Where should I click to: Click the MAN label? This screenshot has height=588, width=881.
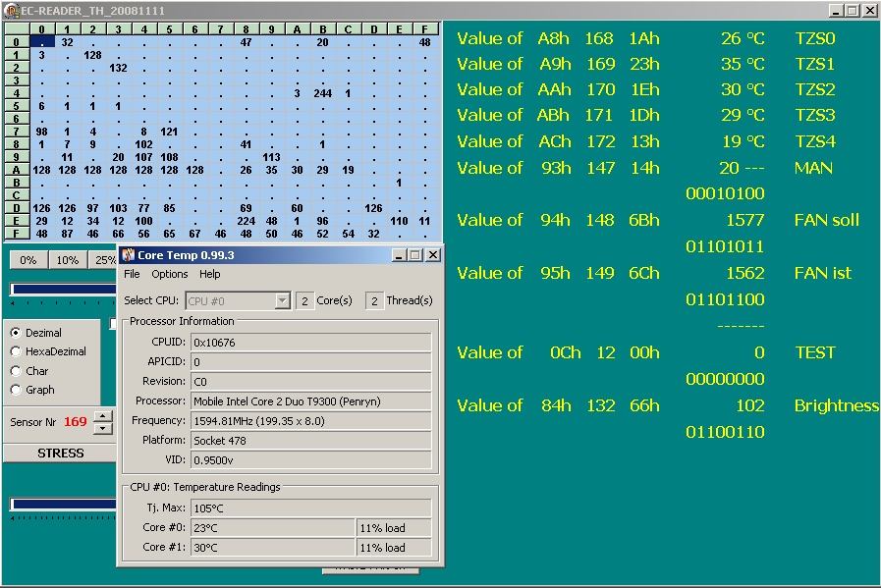coord(813,168)
